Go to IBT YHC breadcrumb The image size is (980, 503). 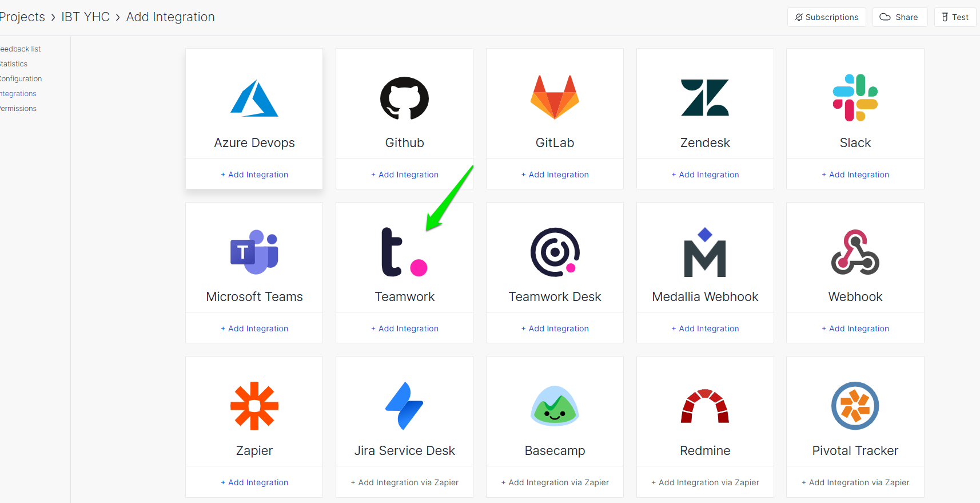pos(85,17)
